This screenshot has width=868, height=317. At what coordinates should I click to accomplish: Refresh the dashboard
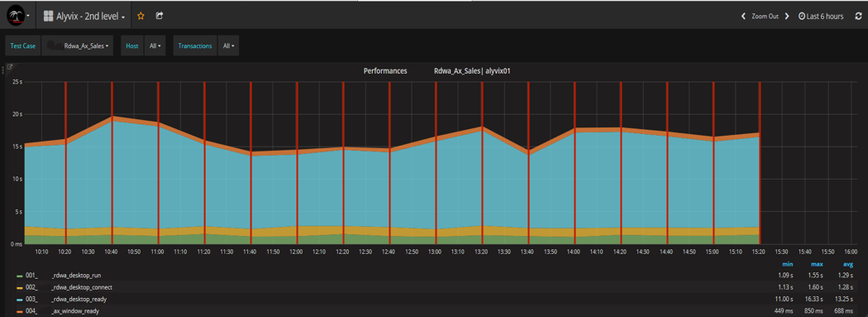pos(859,17)
